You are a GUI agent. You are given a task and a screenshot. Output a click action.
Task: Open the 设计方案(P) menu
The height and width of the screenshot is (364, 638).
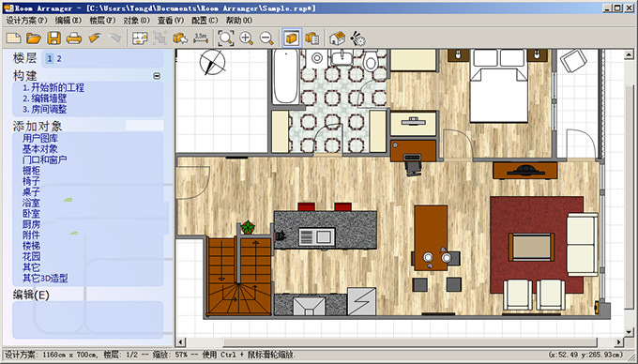[27, 20]
